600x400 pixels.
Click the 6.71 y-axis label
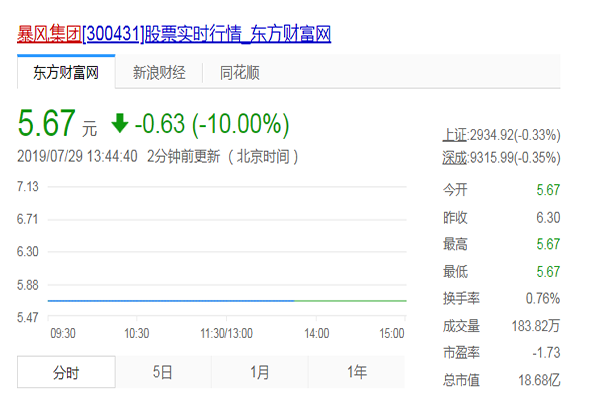point(28,219)
